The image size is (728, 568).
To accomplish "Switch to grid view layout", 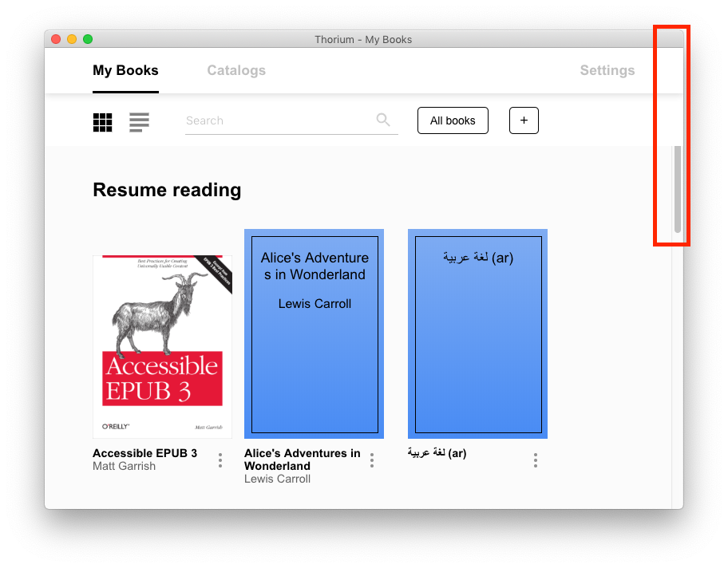I will (102, 122).
